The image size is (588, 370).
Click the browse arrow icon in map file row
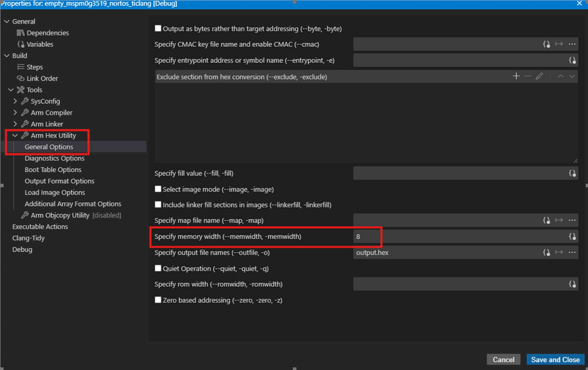click(x=559, y=220)
